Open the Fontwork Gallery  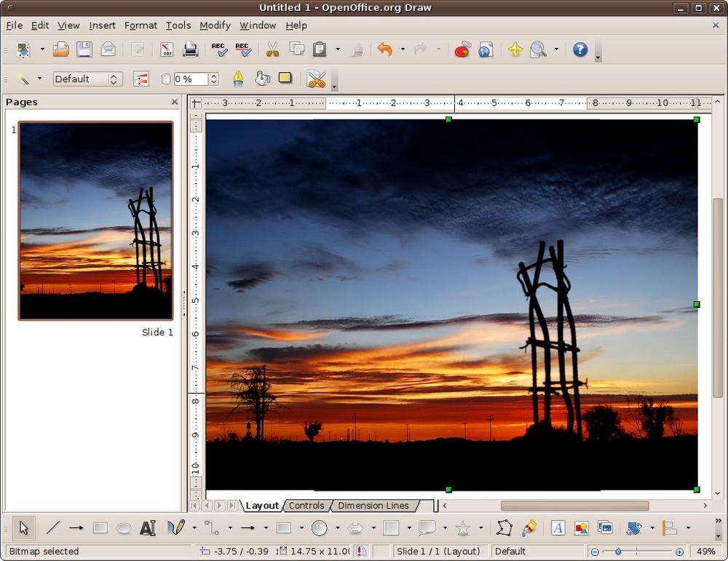[x=558, y=528]
